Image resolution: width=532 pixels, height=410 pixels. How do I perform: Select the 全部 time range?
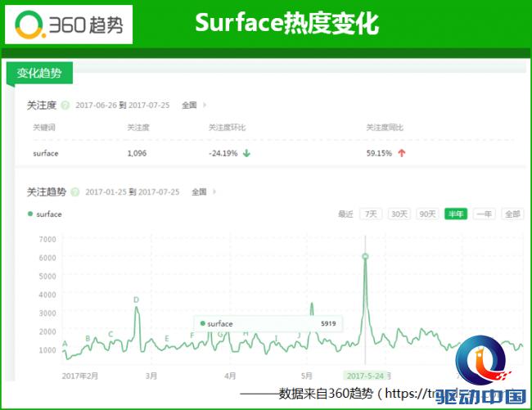[512, 214]
